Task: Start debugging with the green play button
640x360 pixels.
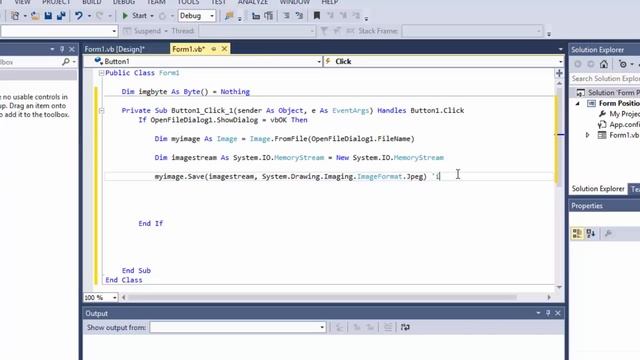Action: pos(125,16)
